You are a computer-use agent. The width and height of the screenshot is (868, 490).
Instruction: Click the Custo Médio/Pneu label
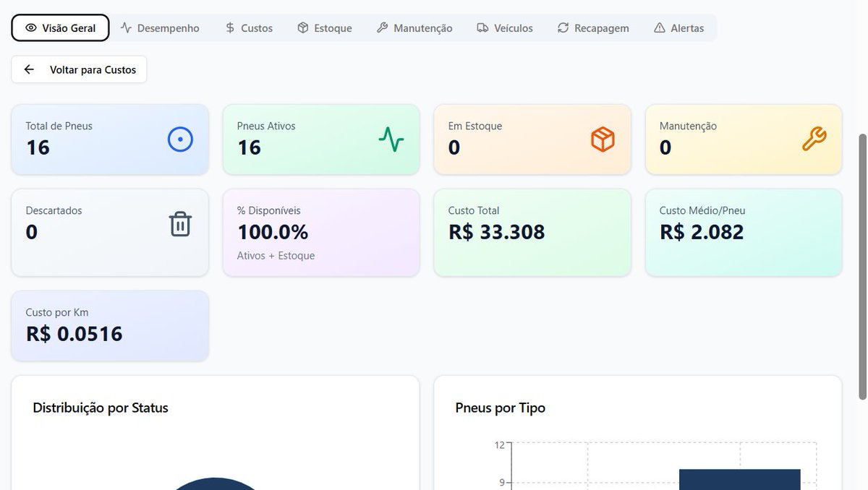[x=702, y=210]
